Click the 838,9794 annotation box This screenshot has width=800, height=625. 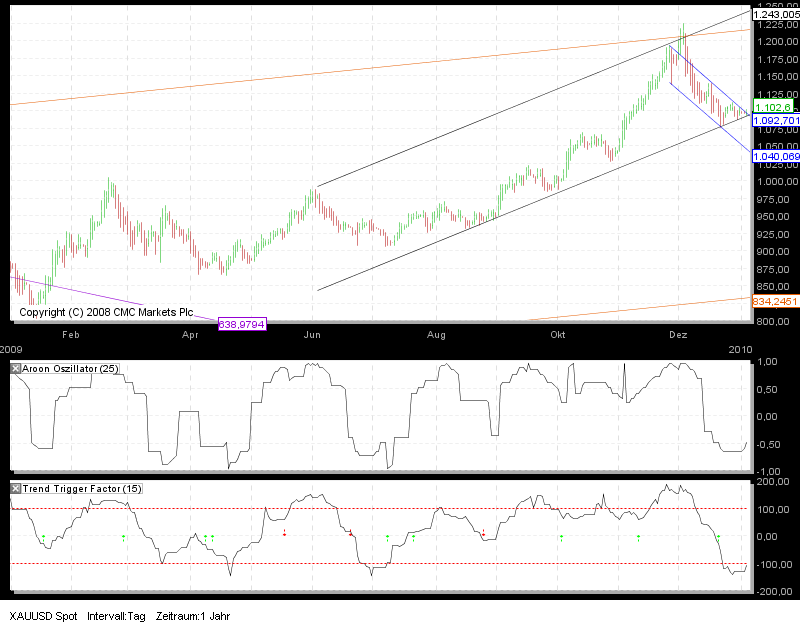click(242, 323)
